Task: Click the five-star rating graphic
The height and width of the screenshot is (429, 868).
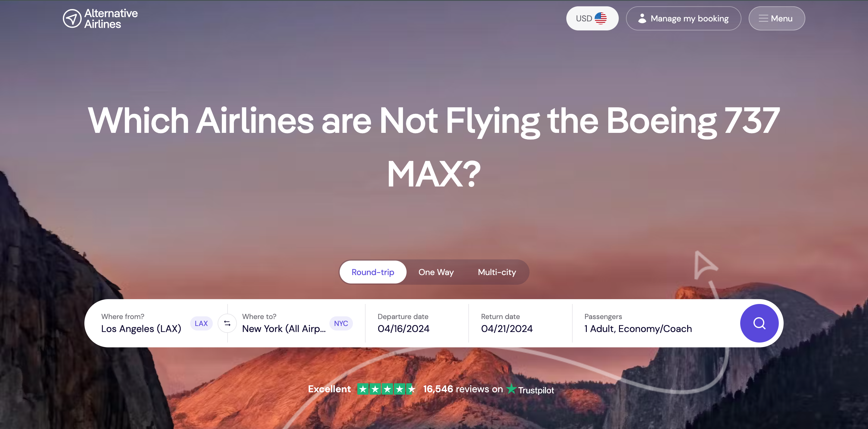Action: pyautogui.click(x=386, y=389)
